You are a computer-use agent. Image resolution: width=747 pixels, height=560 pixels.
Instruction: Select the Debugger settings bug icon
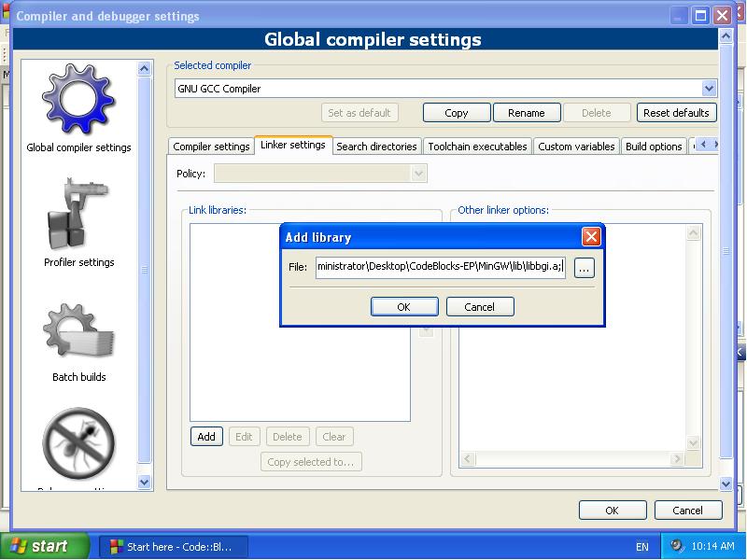pyautogui.click(x=78, y=444)
